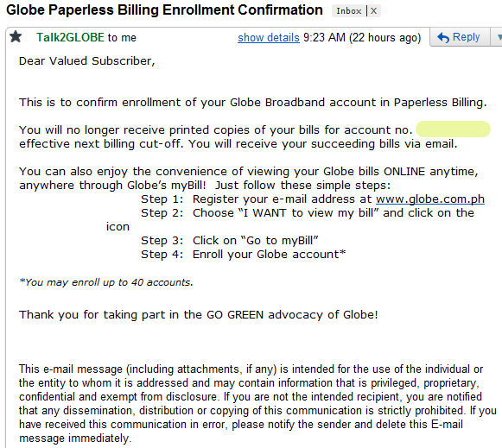The height and width of the screenshot is (448, 502).
Task: Click the Step 1 register instruction
Action: pos(313,199)
